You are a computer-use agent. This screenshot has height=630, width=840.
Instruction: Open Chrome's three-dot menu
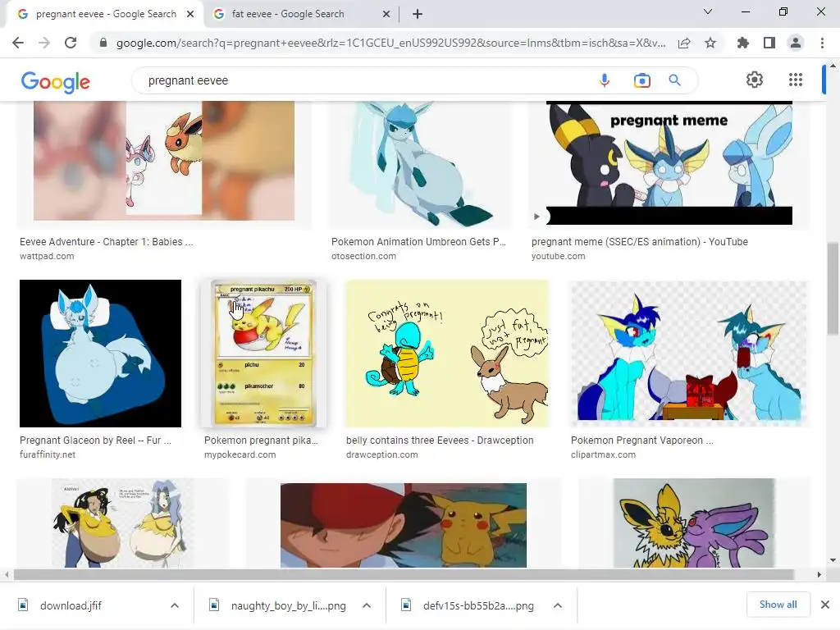tap(822, 43)
